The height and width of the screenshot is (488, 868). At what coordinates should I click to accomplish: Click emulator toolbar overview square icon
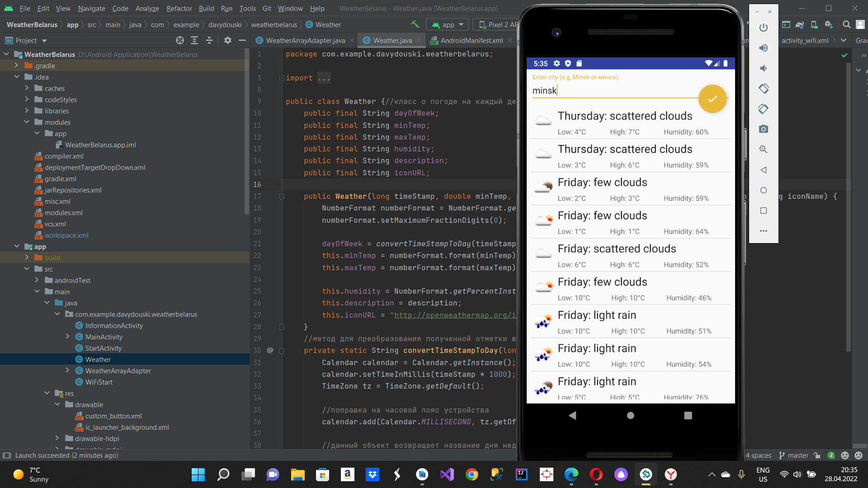pos(764,211)
